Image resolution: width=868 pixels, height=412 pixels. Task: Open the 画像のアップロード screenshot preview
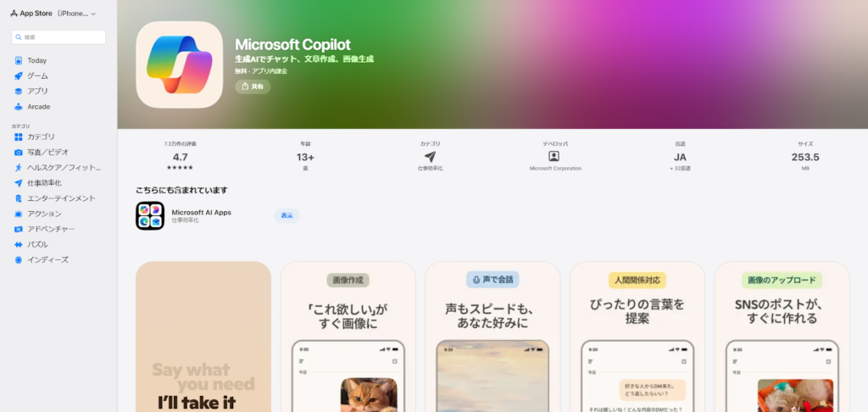coord(782,337)
